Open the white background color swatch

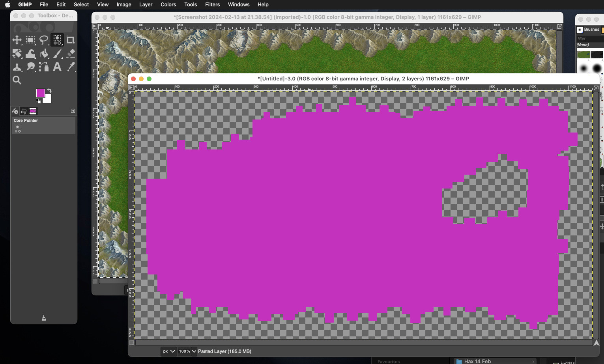click(x=48, y=99)
